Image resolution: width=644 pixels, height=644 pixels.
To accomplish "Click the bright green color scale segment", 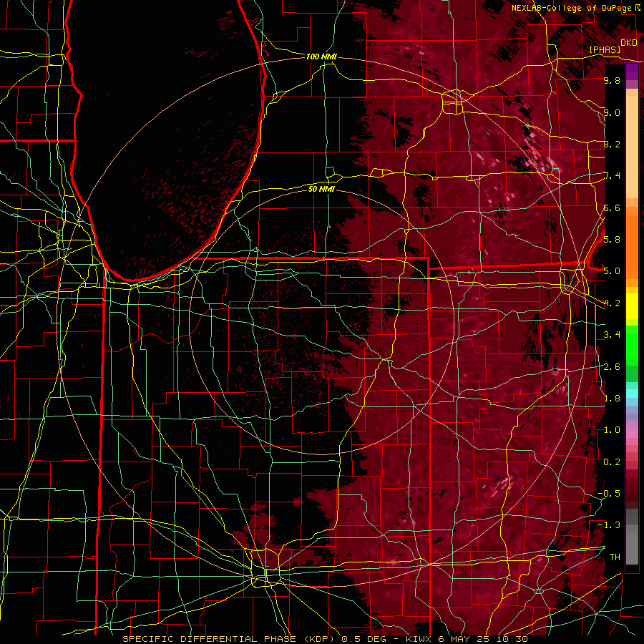I will pos(632,345).
